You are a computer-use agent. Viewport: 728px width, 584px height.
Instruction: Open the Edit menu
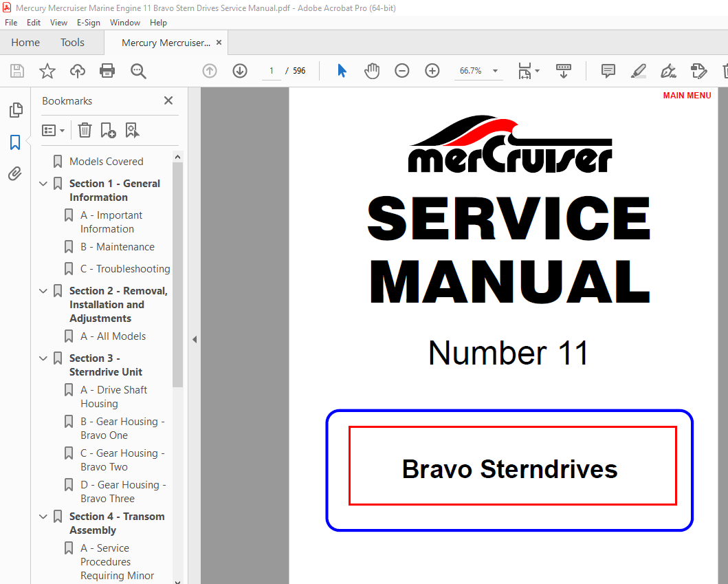coord(34,22)
